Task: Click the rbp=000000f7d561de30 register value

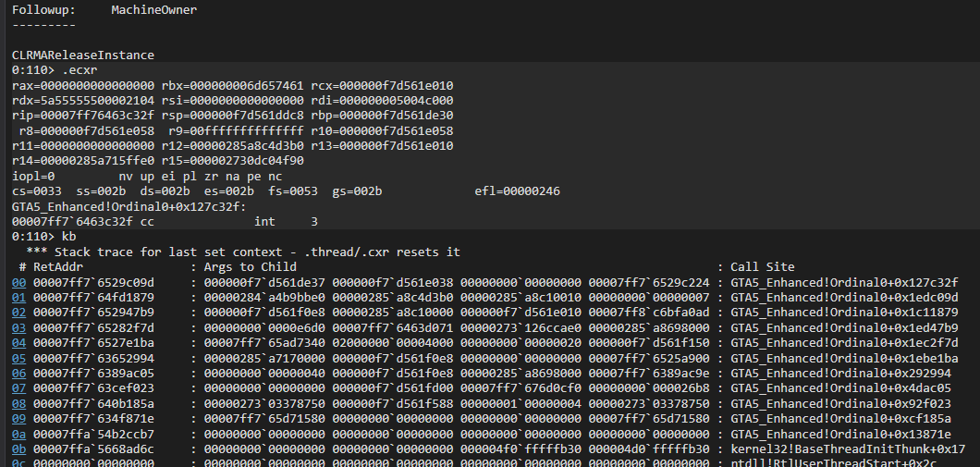Action: (382, 116)
